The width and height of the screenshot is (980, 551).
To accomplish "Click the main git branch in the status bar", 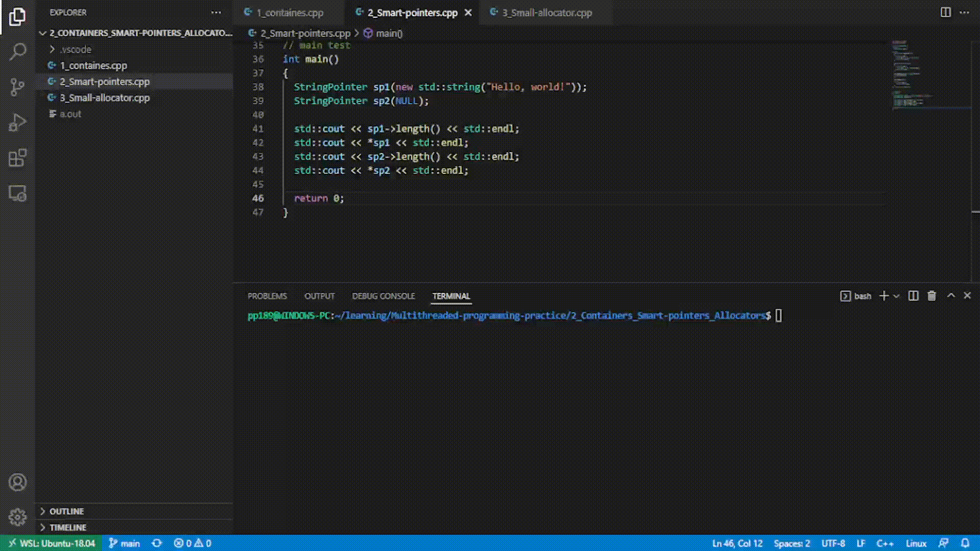I will click(x=125, y=543).
